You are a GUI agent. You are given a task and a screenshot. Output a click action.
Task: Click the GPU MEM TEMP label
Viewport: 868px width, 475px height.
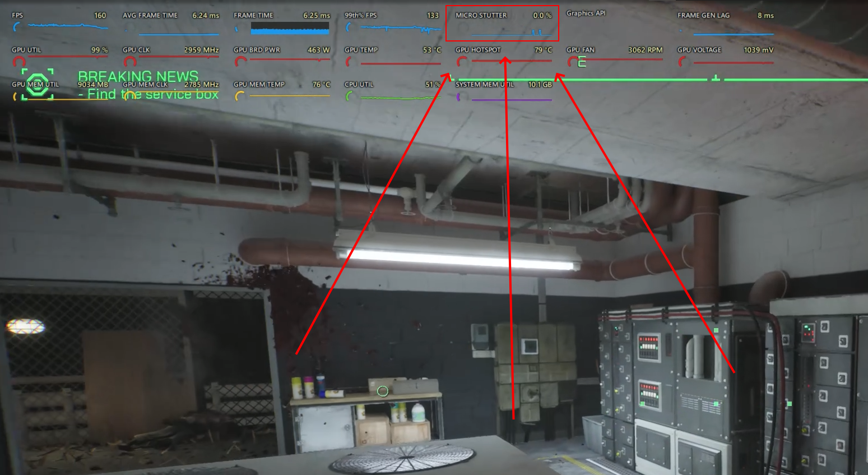tap(259, 85)
